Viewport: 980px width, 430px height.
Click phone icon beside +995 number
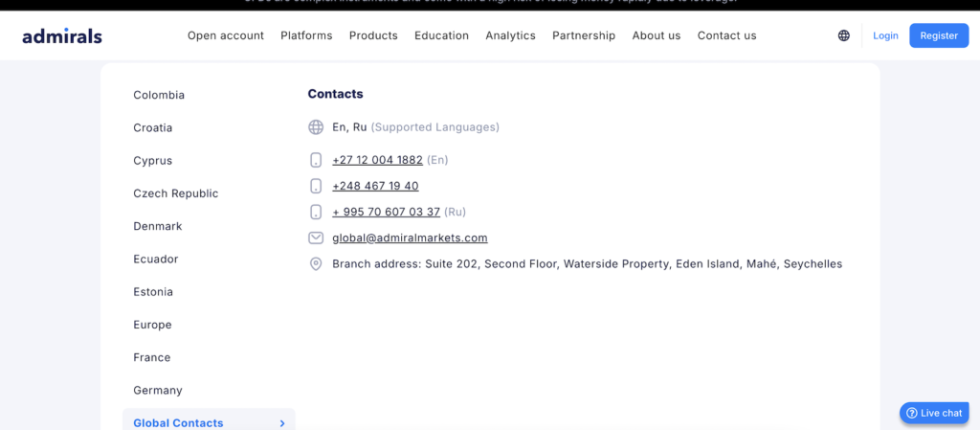pyautogui.click(x=316, y=212)
